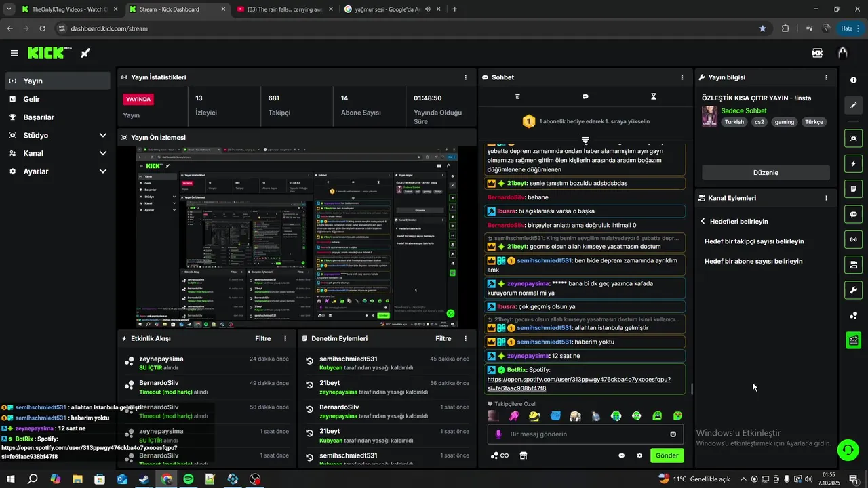Open Kanal Eylemleri panel three-dot menu
868x488 pixels.
coord(826,198)
